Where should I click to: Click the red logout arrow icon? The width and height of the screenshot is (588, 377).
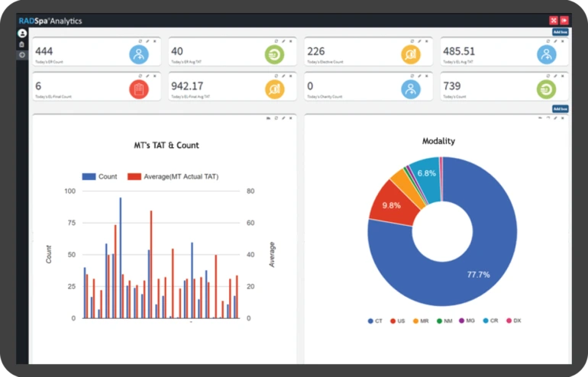pyautogui.click(x=564, y=21)
